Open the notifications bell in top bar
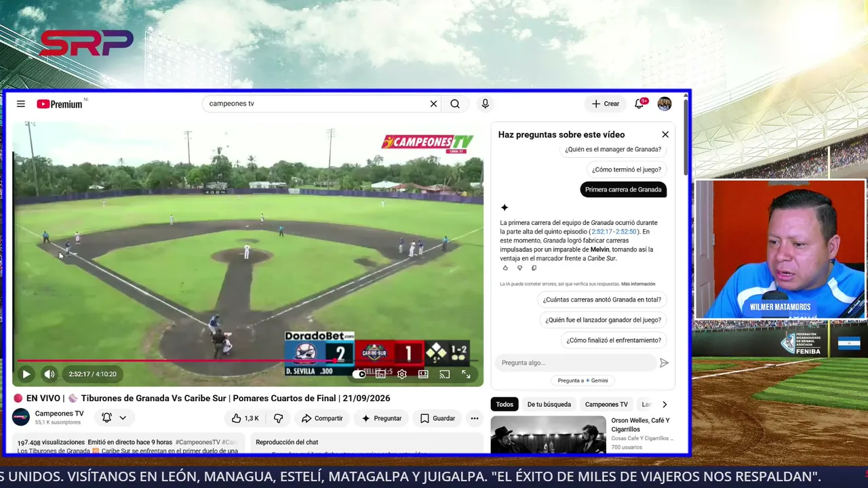Viewport: 868px width, 488px height. pyautogui.click(x=639, y=104)
